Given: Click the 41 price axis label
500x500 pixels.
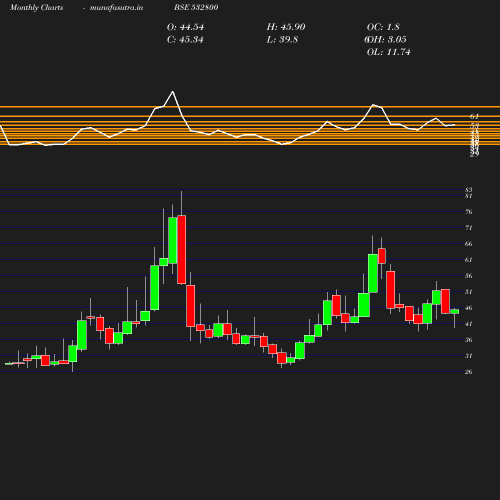Looking at the screenshot, I should coord(469,324).
